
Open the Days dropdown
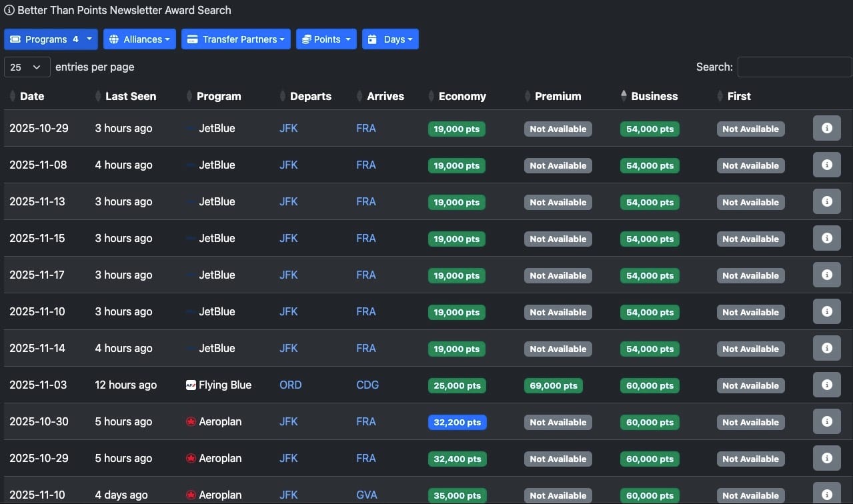tap(390, 39)
